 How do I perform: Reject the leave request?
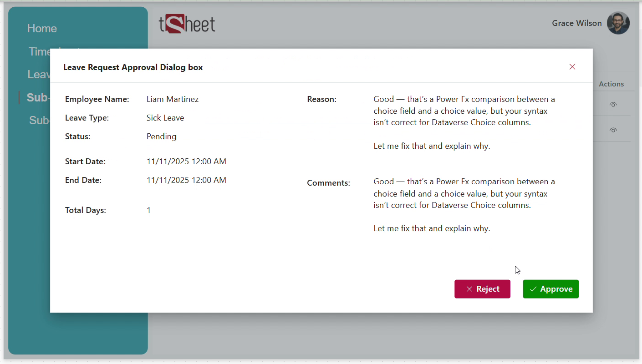click(482, 289)
